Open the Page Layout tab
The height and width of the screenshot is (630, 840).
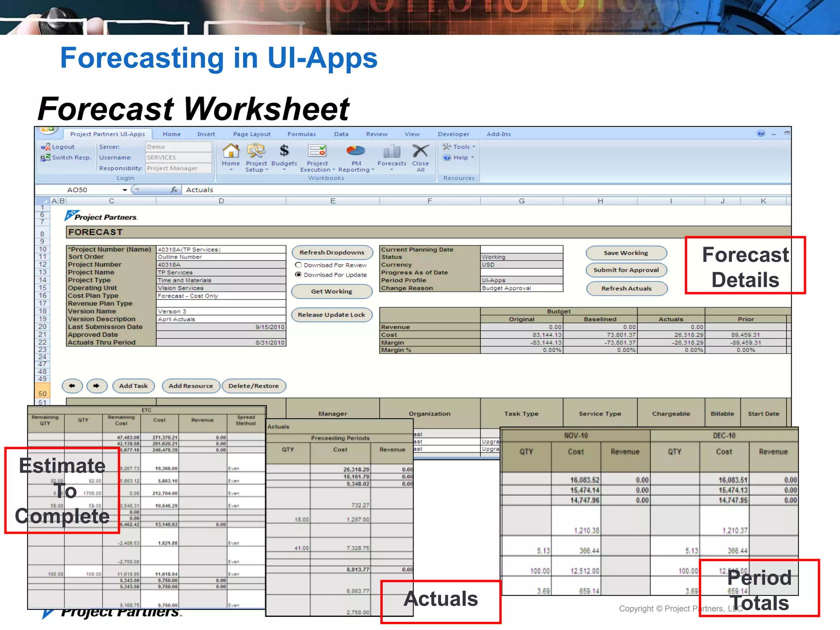coord(252,134)
